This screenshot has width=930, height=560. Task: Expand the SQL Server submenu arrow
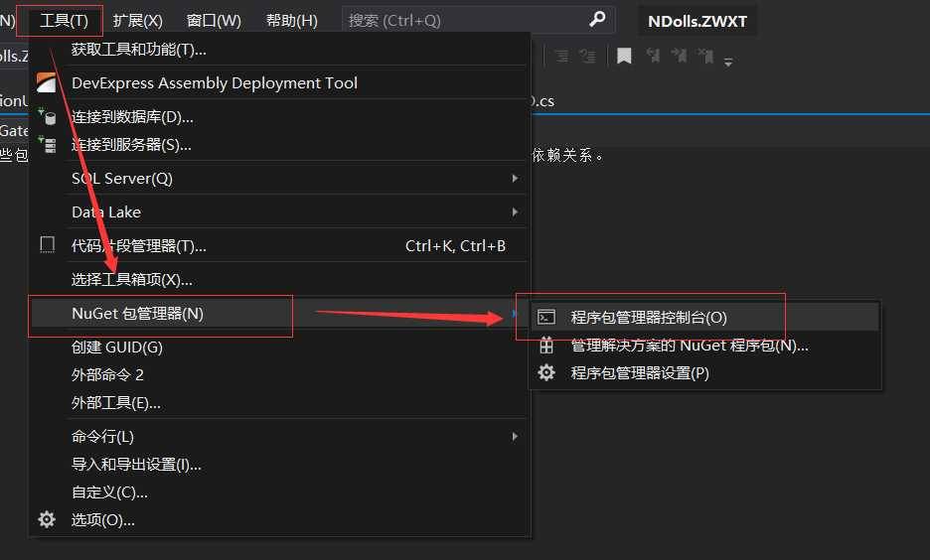[515, 179]
